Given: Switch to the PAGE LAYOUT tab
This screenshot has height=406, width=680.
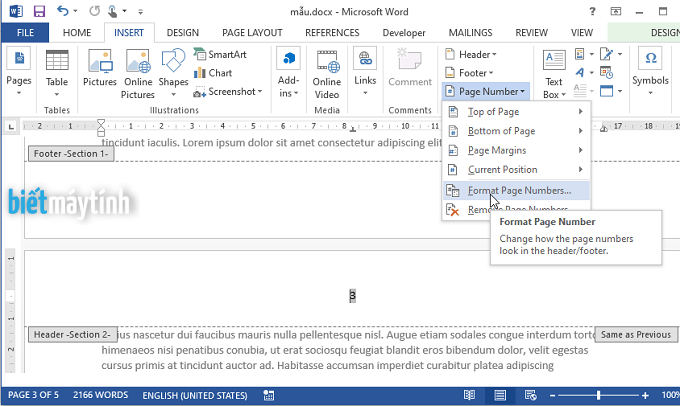Looking at the screenshot, I should pyautogui.click(x=252, y=33).
